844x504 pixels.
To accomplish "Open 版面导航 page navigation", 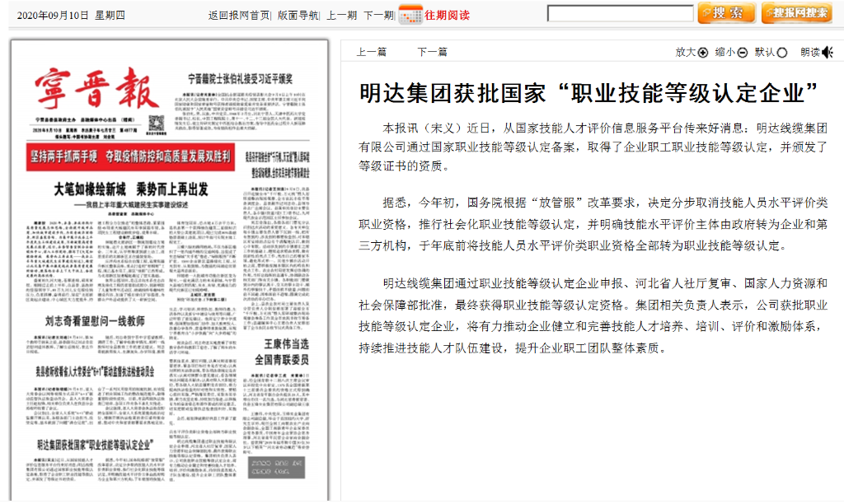I will 298,15.
